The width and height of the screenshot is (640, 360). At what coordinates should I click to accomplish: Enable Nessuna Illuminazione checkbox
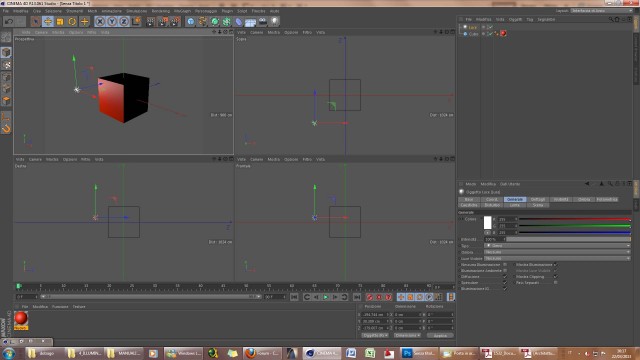505,264
